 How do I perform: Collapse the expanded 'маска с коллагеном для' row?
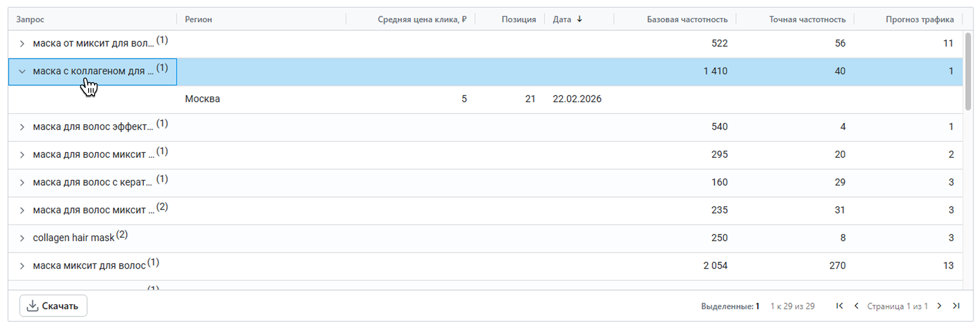pos(22,72)
